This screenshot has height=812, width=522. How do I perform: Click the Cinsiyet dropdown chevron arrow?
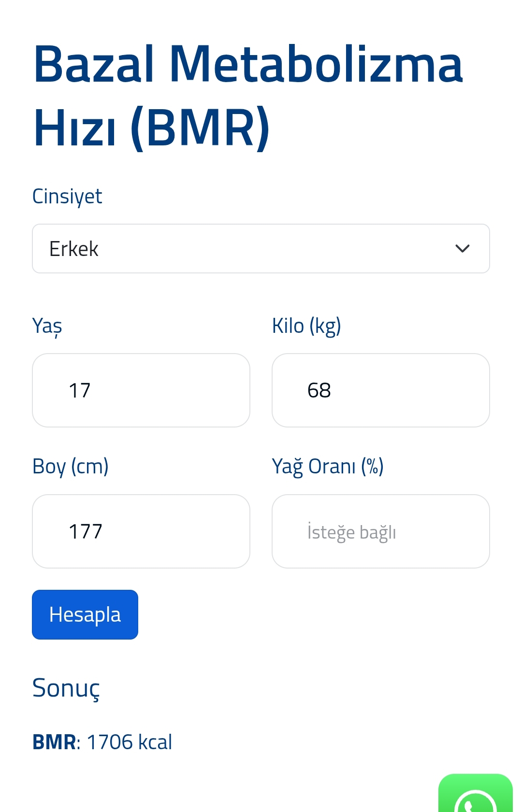coord(463,249)
